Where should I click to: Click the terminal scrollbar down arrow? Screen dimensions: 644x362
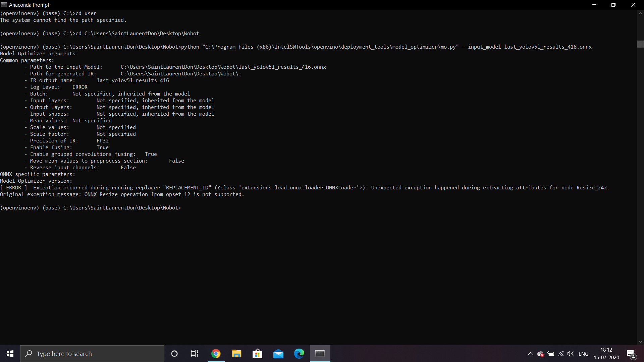[640, 342]
